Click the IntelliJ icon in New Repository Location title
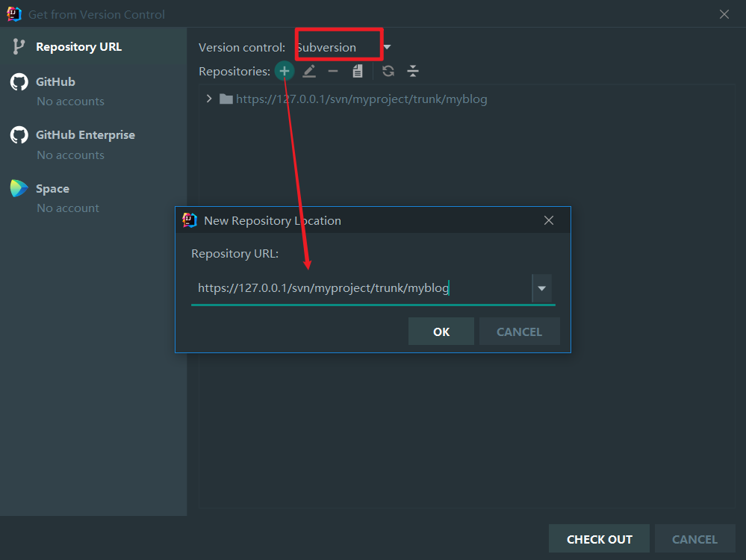This screenshot has width=746, height=560. [190, 220]
